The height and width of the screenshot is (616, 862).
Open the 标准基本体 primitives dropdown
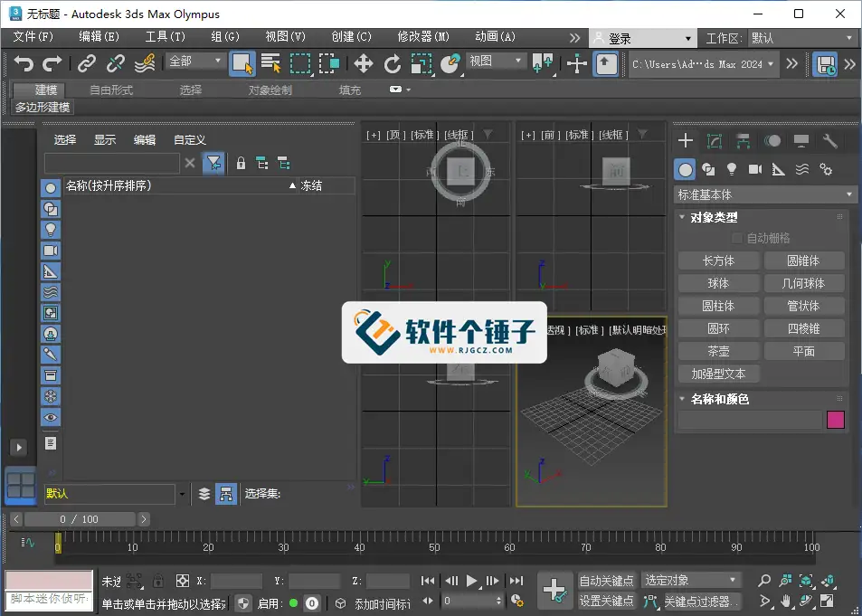763,194
